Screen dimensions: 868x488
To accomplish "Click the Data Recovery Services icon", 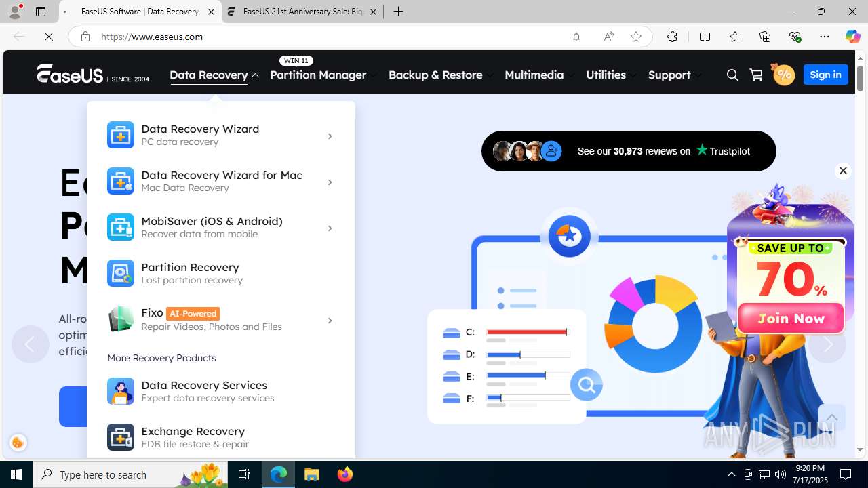I will coord(121,391).
